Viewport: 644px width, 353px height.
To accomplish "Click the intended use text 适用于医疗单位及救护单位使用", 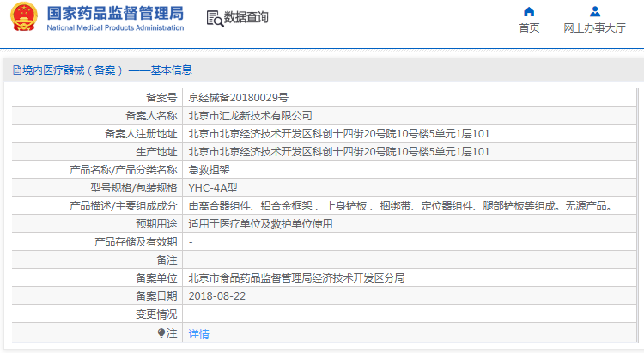I will (259, 223).
